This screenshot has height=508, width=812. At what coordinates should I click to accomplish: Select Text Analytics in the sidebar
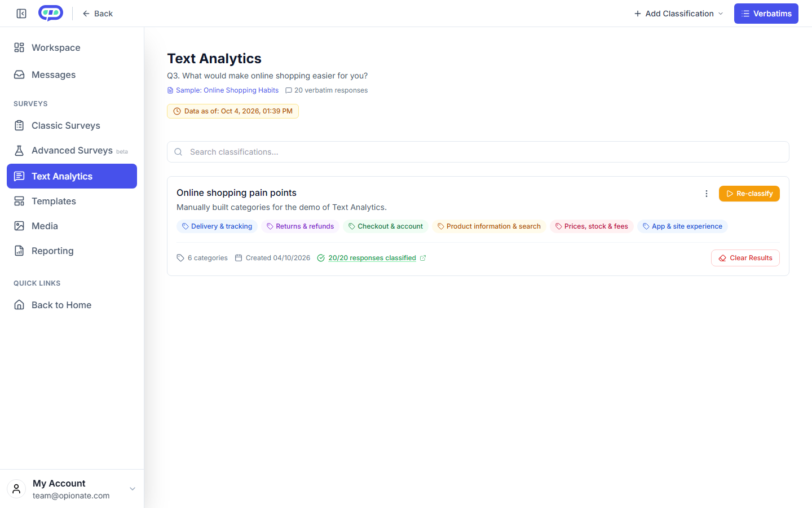tap(72, 176)
